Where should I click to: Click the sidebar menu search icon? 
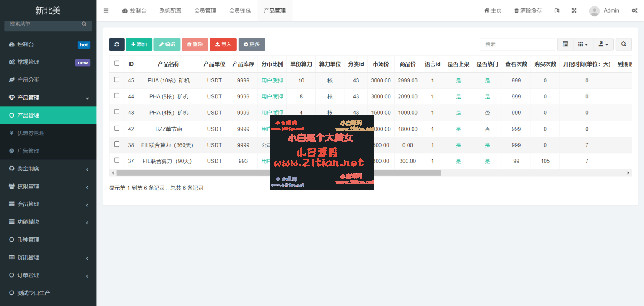(84, 24)
